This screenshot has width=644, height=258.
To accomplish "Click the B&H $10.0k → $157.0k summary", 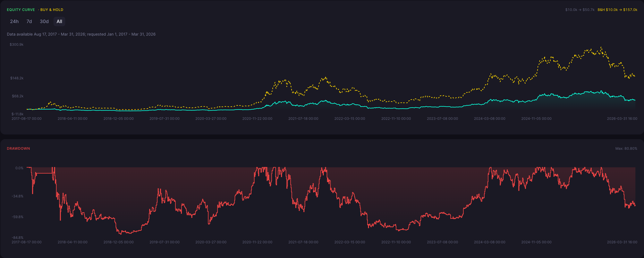I will [617, 10].
